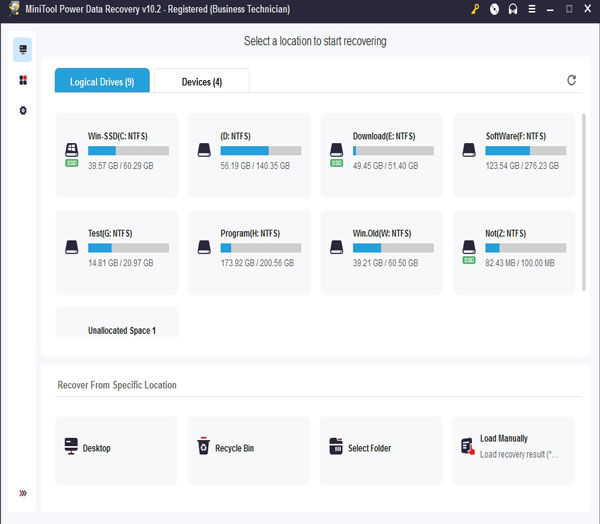Open the bootable media disc icon

point(494,9)
